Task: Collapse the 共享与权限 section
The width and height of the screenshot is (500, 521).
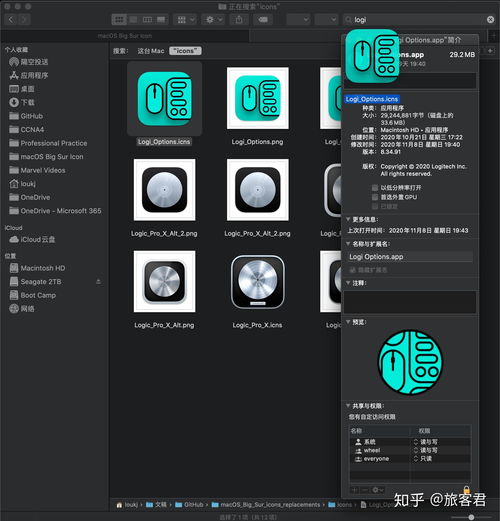Action: (x=348, y=406)
